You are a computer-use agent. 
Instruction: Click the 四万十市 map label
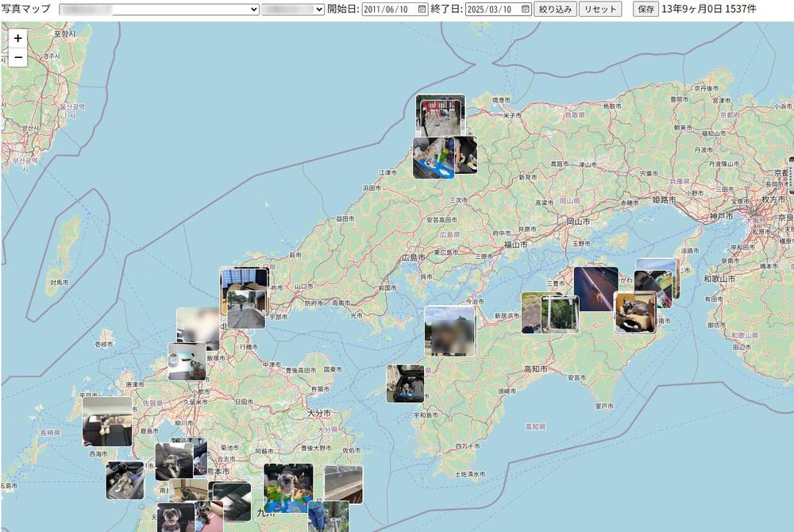(468, 446)
